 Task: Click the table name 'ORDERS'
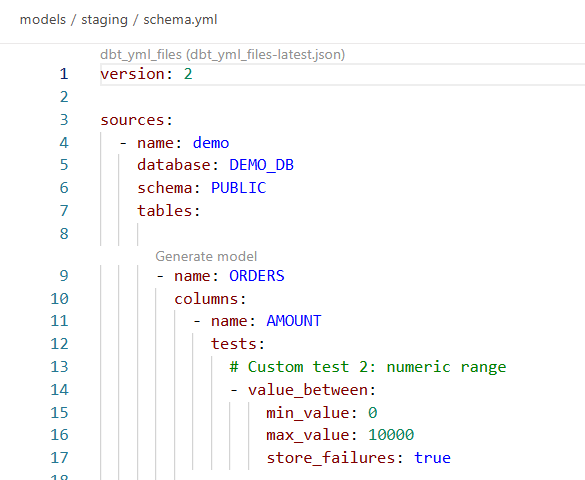tap(257, 276)
